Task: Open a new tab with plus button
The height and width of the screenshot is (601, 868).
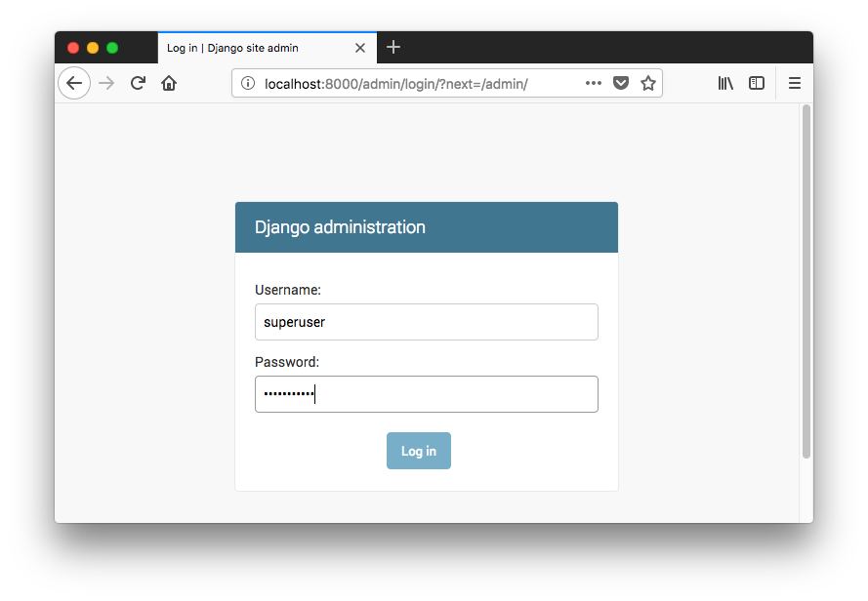Action: pyautogui.click(x=393, y=47)
